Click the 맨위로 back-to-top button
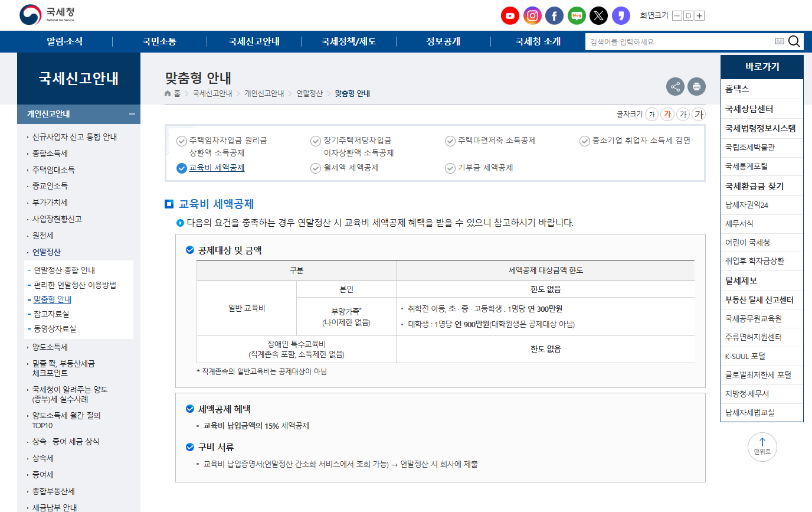Image resolution: width=812 pixels, height=512 pixels. click(762, 447)
